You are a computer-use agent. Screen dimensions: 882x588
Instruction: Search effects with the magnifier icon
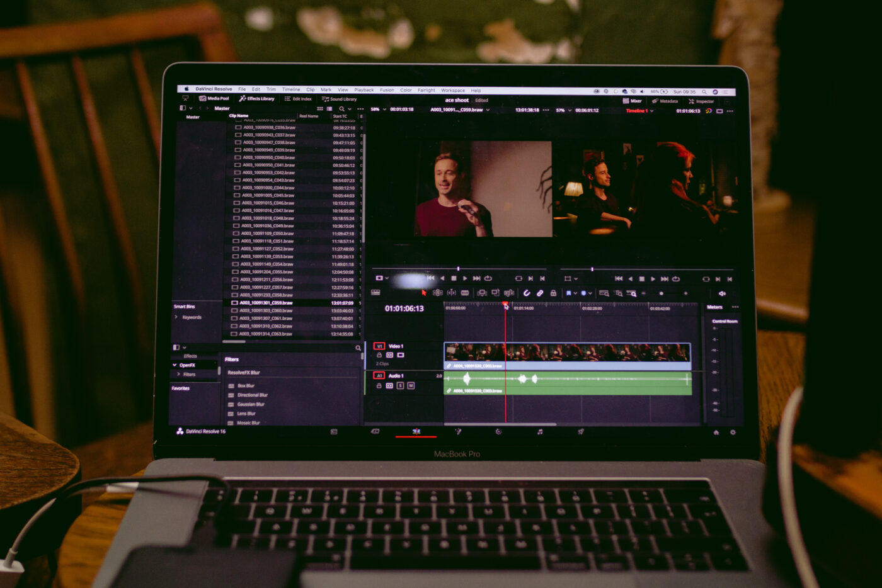click(x=358, y=348)
